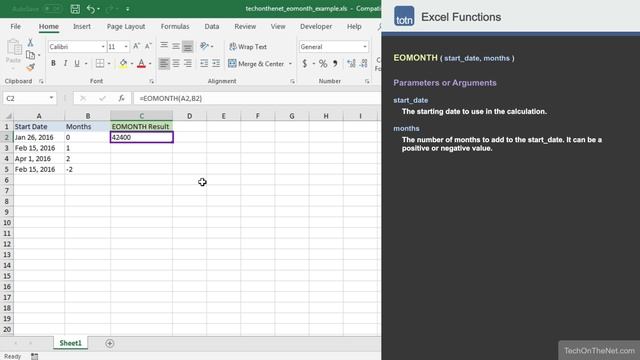The width and height of the screenshot is (640, 360).
Task: Toggle the AutoSave switch
Action: 52,9
